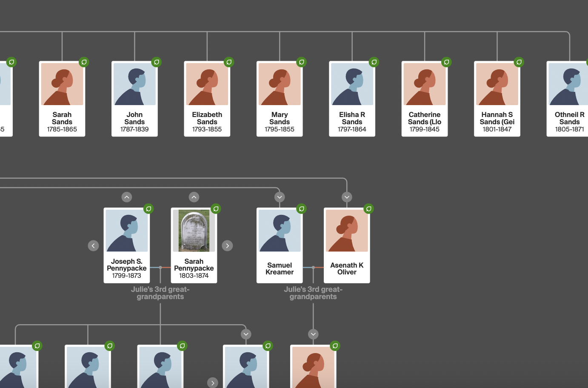Click the leaf hint on Hannah S Sands

(519, 62)
